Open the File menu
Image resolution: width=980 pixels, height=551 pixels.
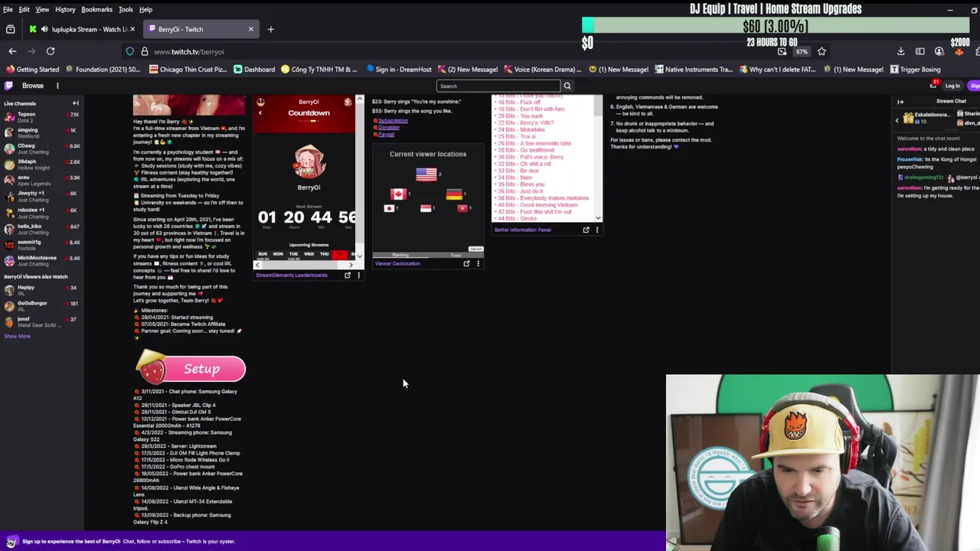point(8,9)
